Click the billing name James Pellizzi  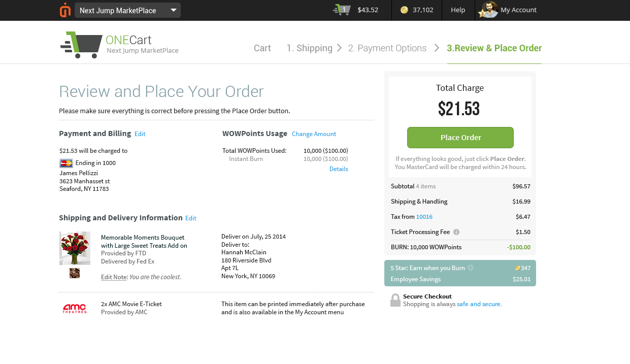[79, 173]
